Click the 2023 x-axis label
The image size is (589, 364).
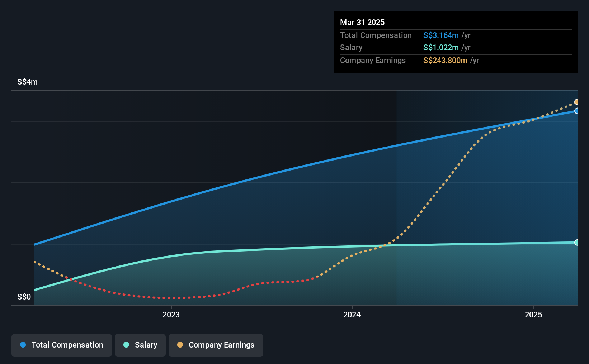(x=171, y=315)
